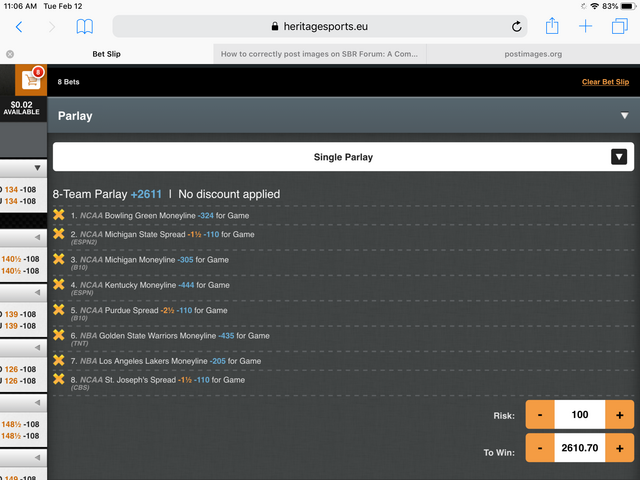Remove Los Angeles Lakers Moneyline bet

pyautogui.click(x=59, y=360)
